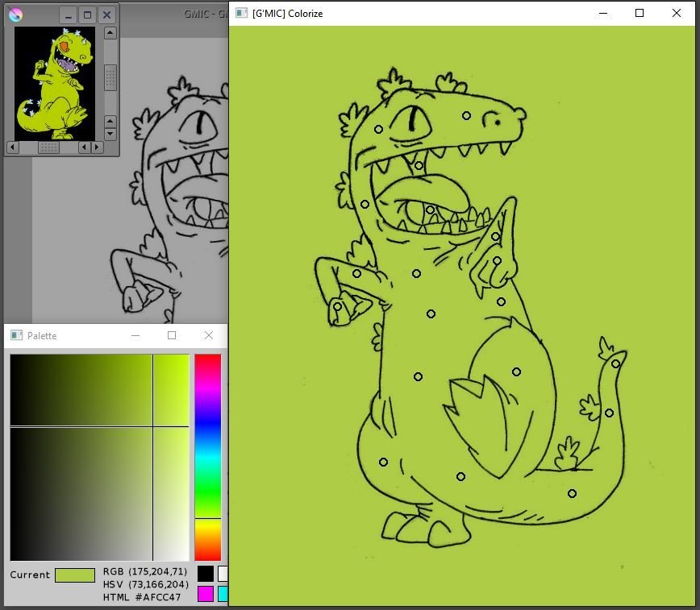The height and width of the screenshot is (610, 700).
Task: Click the color marker at the dinosaur's tail tip
Action: tap(616, 364)
